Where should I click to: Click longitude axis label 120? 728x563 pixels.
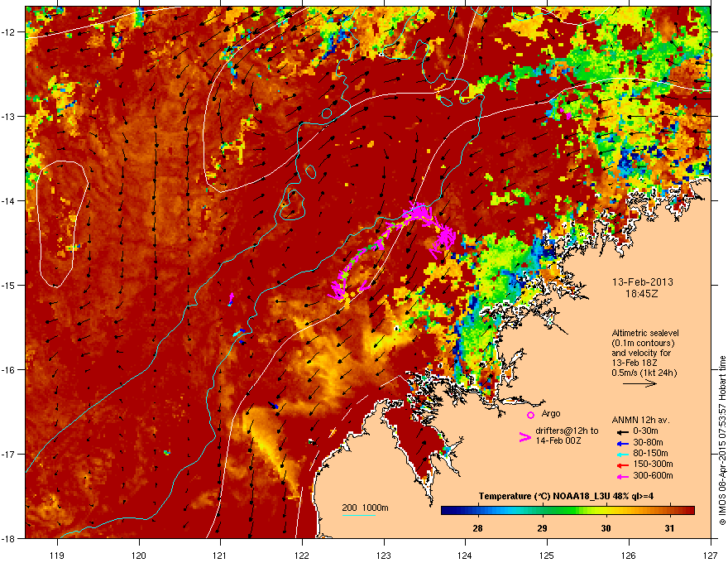coord(139,555)
